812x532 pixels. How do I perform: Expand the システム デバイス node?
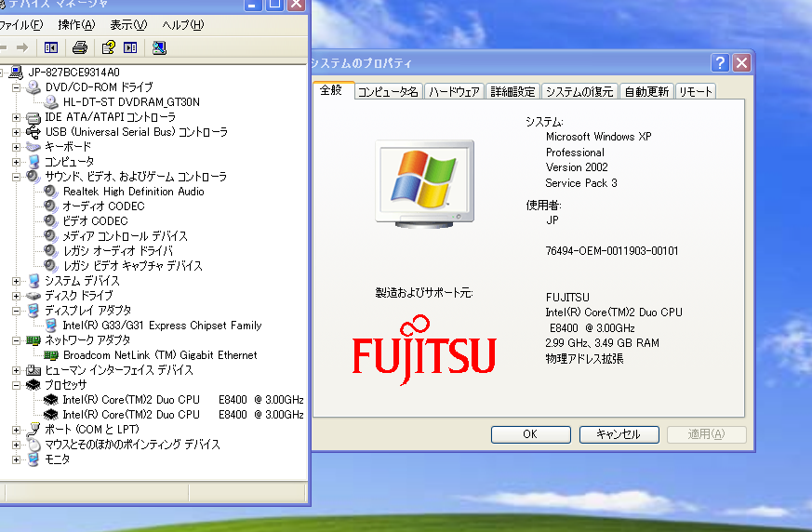click(x=16, y=281)
